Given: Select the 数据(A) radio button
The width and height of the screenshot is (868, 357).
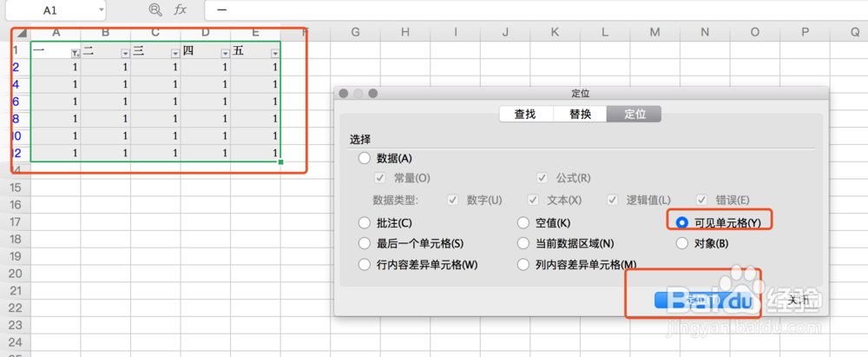Looking at the screenshot, I should point(365,159).
